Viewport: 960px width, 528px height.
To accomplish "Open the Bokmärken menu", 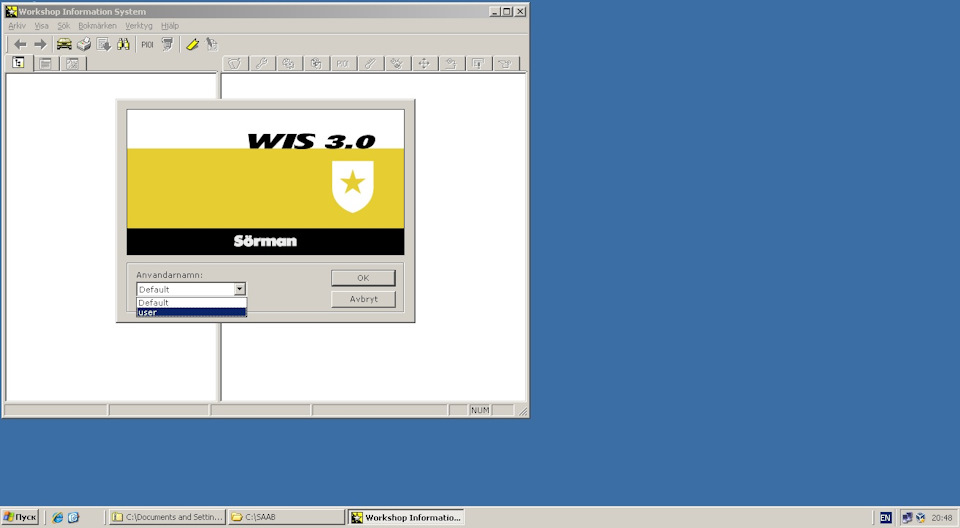I will pyautogui.click(x=97, y=26).
